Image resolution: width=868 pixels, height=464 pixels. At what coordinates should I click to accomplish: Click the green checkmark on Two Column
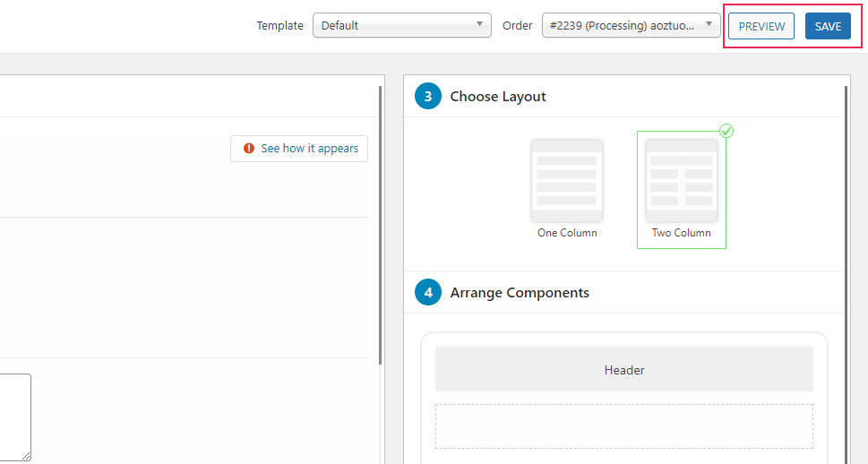(x=726, y=131)
